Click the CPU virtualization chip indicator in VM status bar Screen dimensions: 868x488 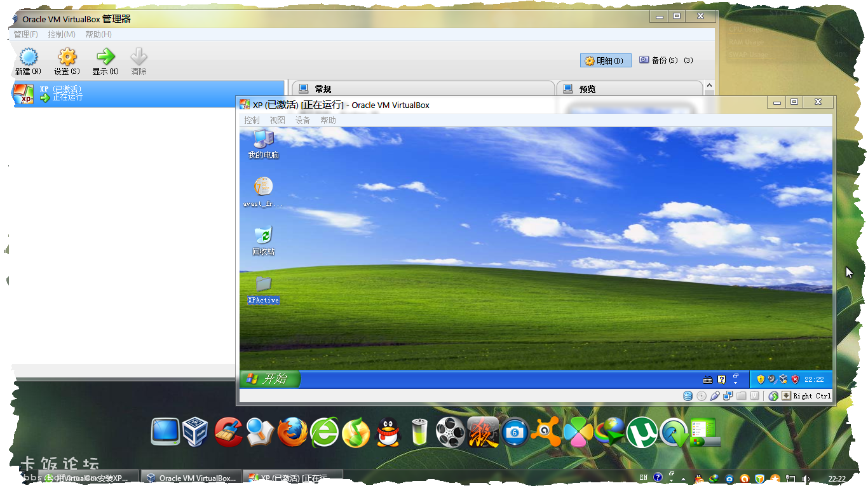(754, 396)
